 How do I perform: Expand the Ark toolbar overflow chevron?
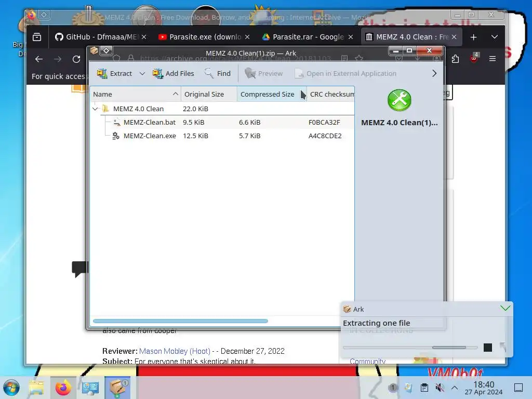coord(434,73)
